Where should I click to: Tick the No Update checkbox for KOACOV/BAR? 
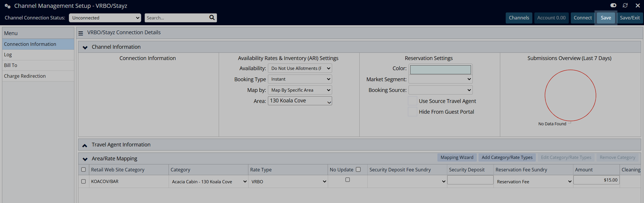pyautogui.click(x=347, y=180)
